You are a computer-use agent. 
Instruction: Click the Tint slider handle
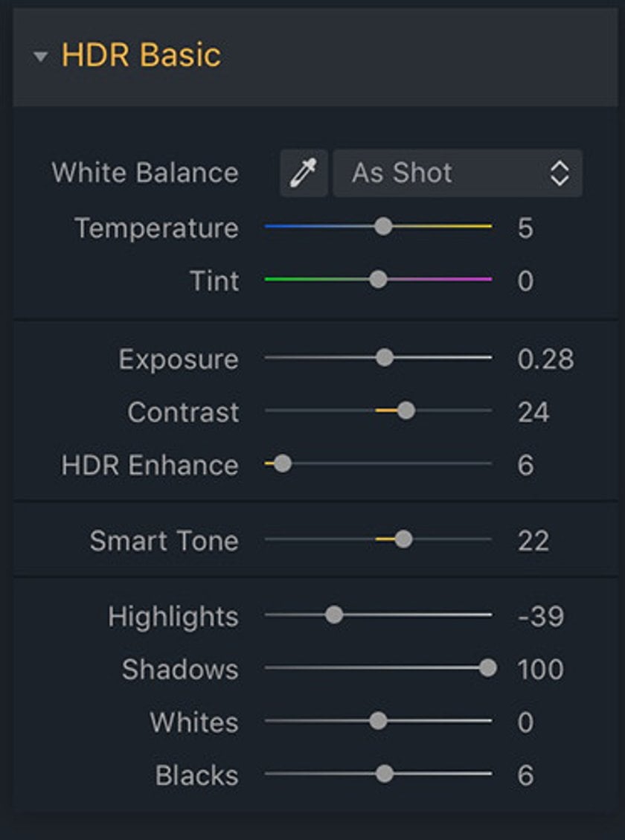[x=378, y=279]
